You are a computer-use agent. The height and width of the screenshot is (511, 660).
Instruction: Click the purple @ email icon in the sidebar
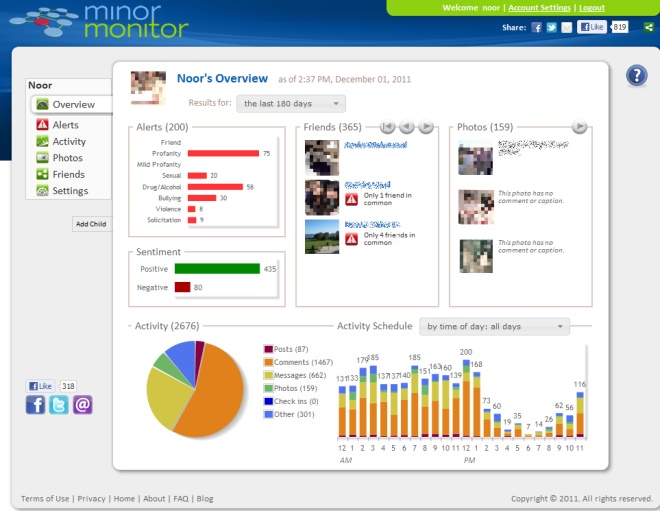[x=82, y=405]
